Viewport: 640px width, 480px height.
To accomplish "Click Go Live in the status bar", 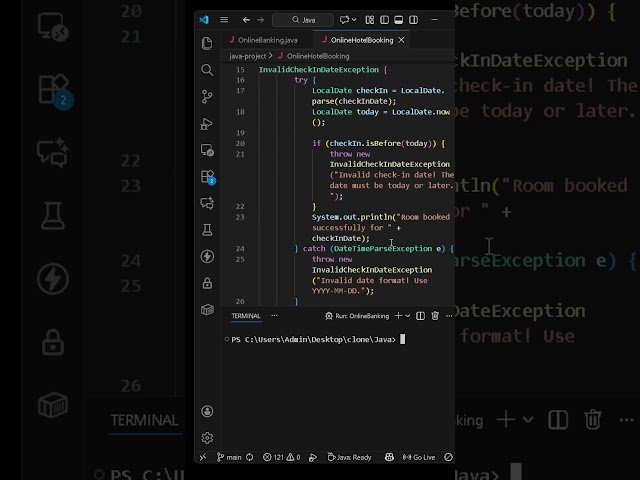I will click(x=420, y=457).
